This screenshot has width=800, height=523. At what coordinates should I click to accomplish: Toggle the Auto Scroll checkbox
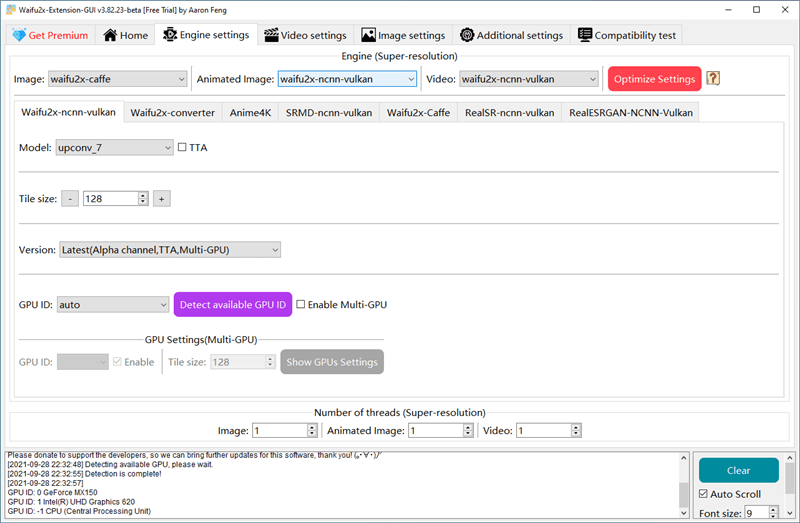pos(703,493)
